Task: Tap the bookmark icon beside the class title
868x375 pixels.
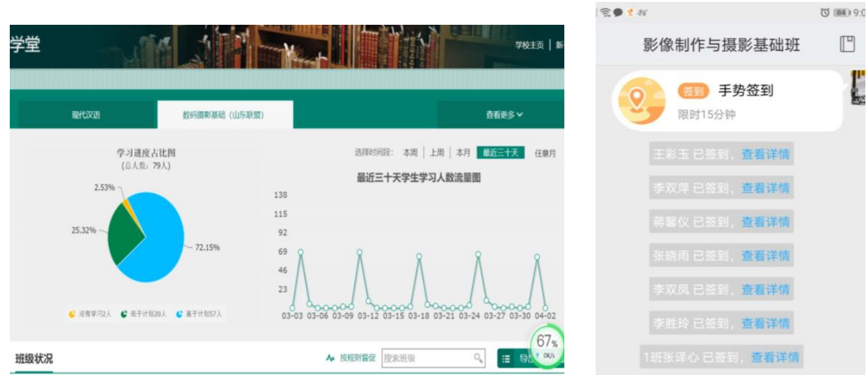Action: click(846, 44)
